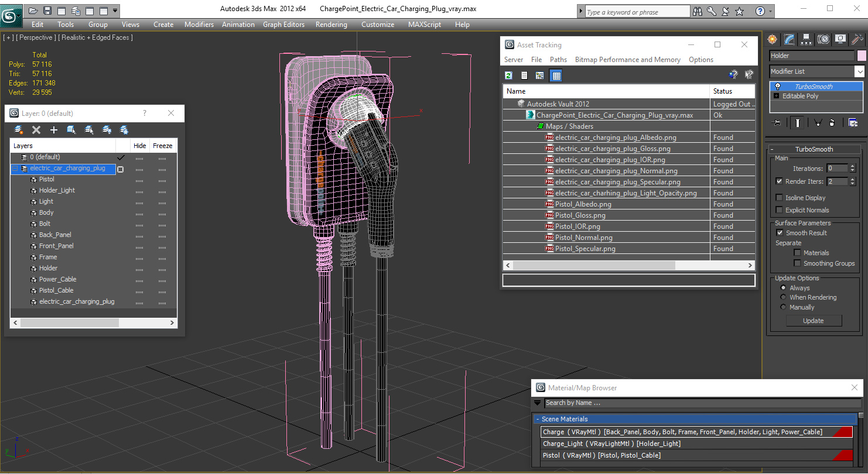The image size is (868, 474).
Task: Click Delete layer X icon in Layer dialog
Action: (36, 130)
